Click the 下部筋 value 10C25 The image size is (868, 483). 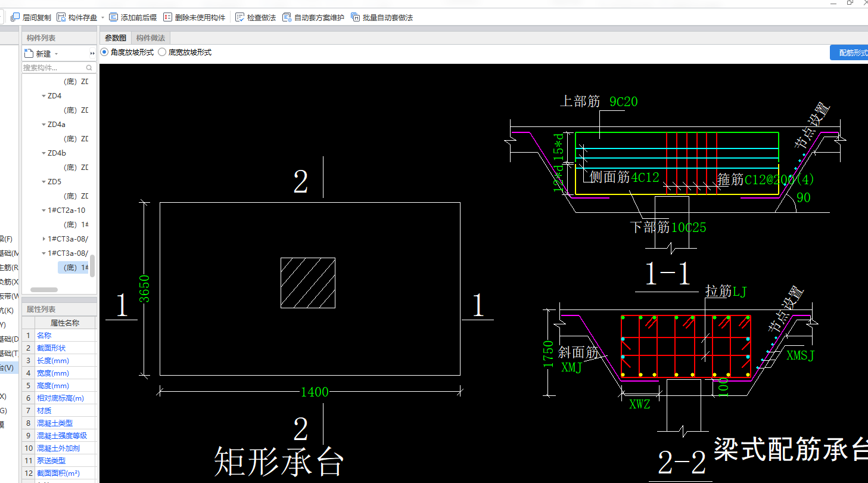(689, 227)
